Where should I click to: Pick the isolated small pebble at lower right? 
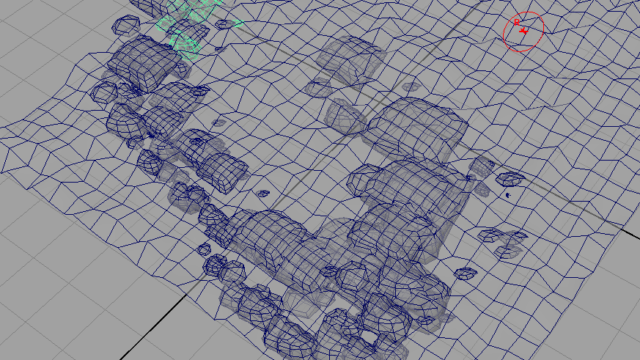(464, 273)
